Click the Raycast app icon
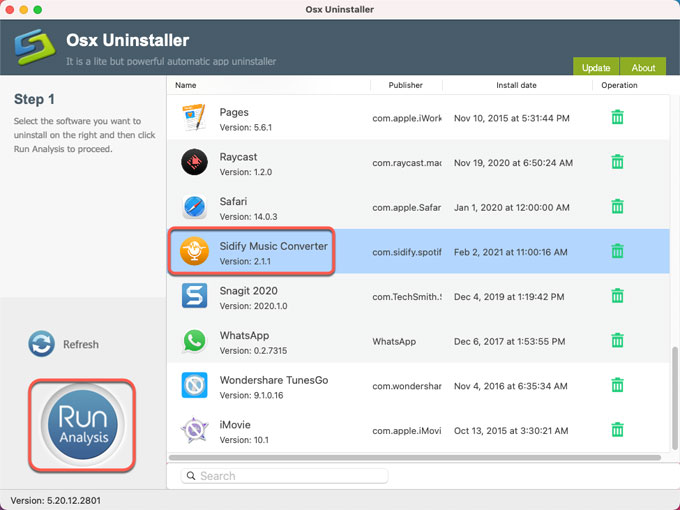Screen dimensions: 680x510 [x=194, y=162]
